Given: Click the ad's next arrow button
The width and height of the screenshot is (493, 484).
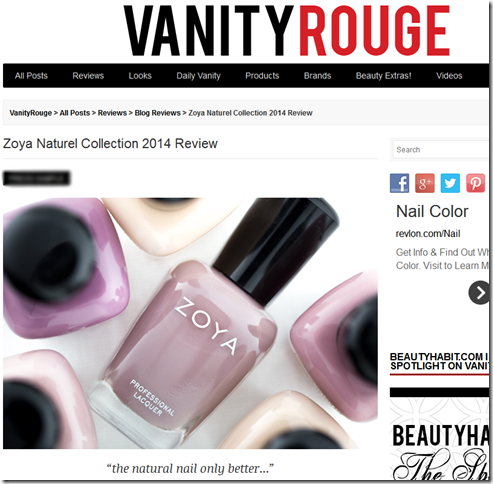Looking at the screenshot, I should tap(479, 293).
